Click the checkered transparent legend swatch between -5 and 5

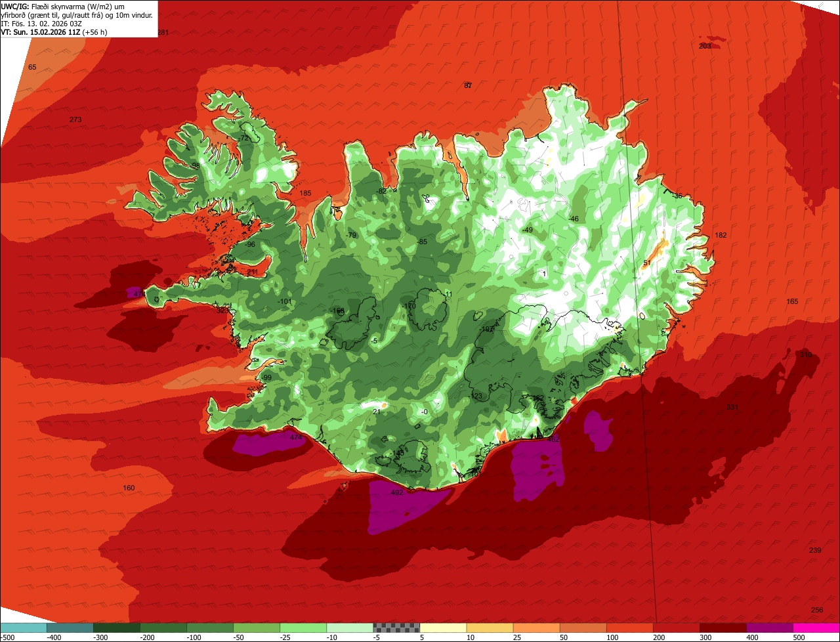(396, 628)
